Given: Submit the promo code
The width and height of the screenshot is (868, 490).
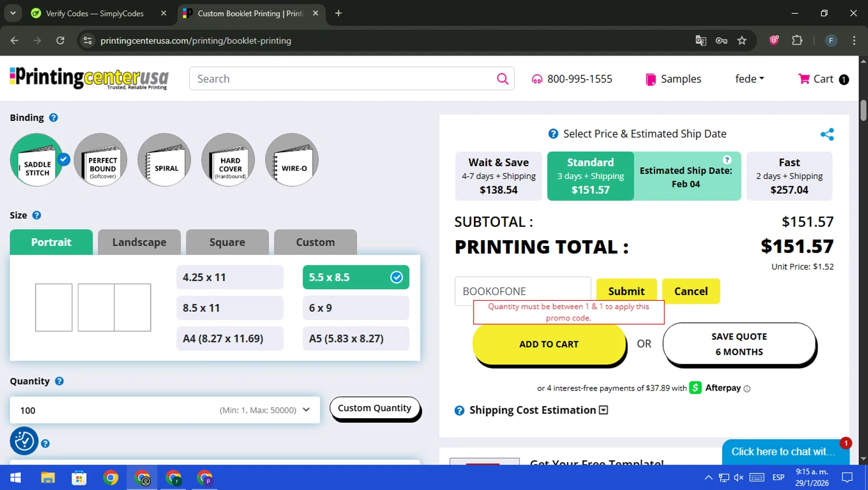Looking at the screenshot, I should click(626, 291).
